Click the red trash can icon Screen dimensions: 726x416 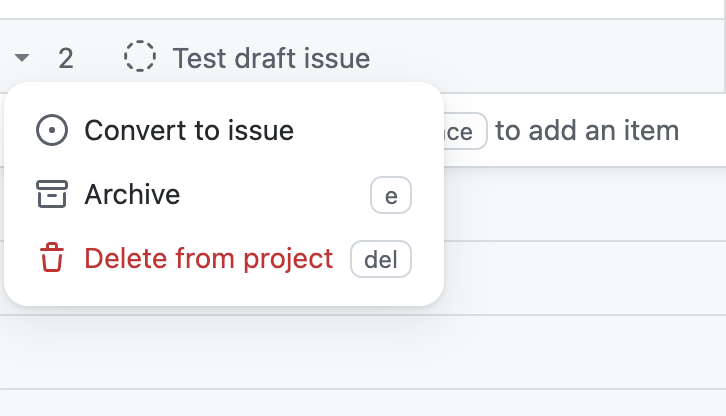coord(51,259)
